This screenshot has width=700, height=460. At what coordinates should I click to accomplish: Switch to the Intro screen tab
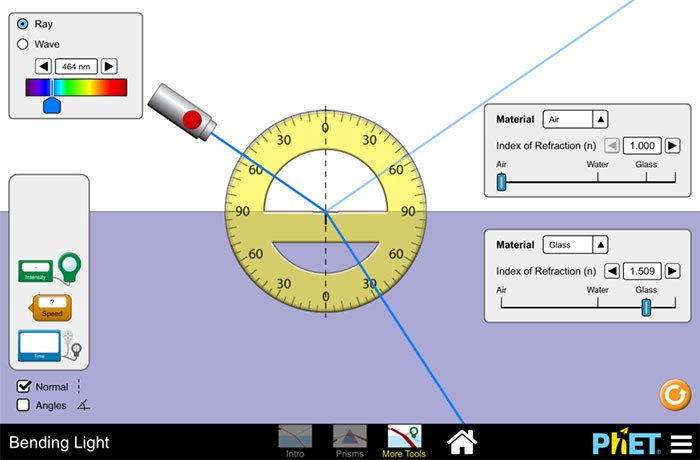295,440
